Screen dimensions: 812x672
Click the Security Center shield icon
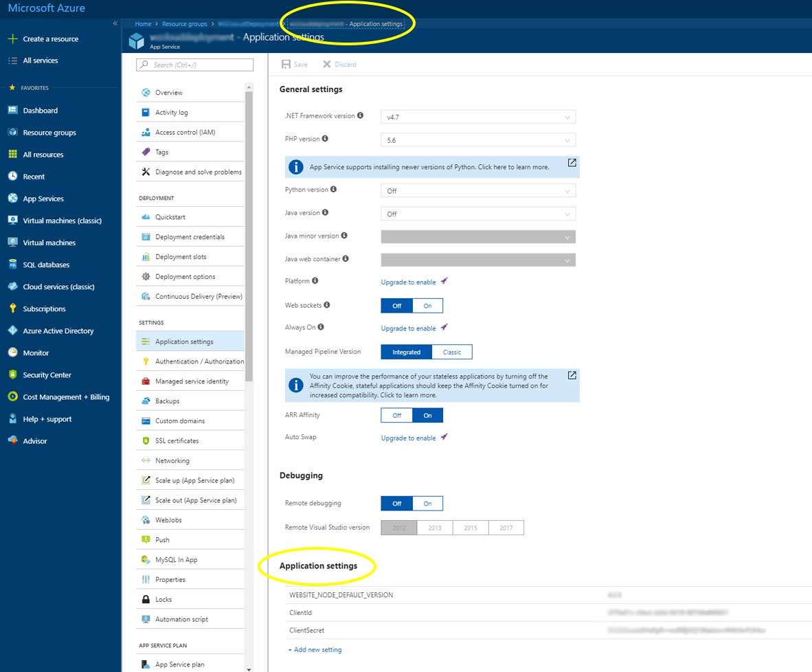pyautogui.click(x=12, y=375)
